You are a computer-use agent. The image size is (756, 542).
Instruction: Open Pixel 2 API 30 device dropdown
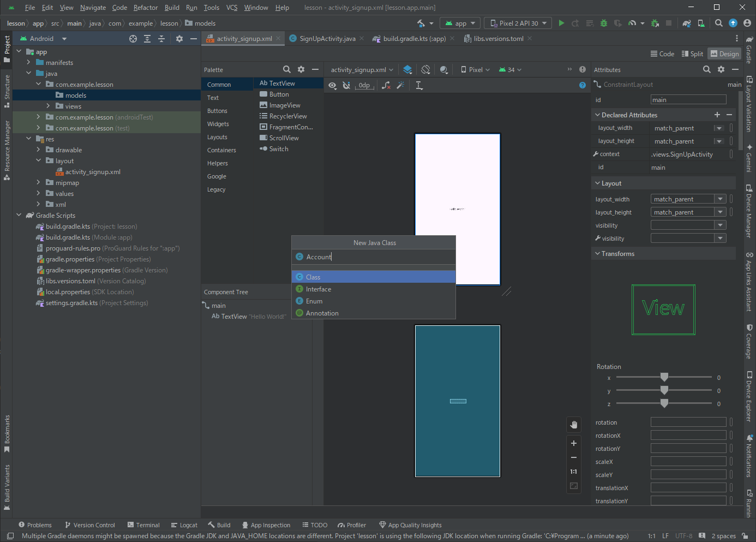coord(518,23)
